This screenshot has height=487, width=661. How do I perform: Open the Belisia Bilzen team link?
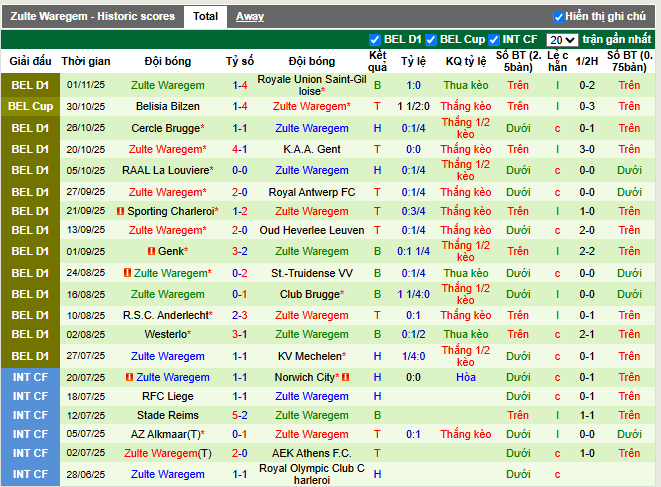[168, 106]
